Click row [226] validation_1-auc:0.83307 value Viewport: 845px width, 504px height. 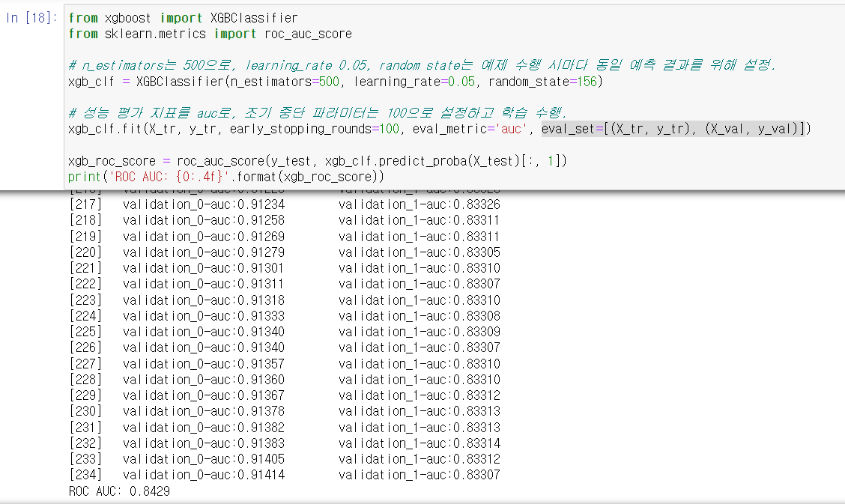tap(420, 347)
